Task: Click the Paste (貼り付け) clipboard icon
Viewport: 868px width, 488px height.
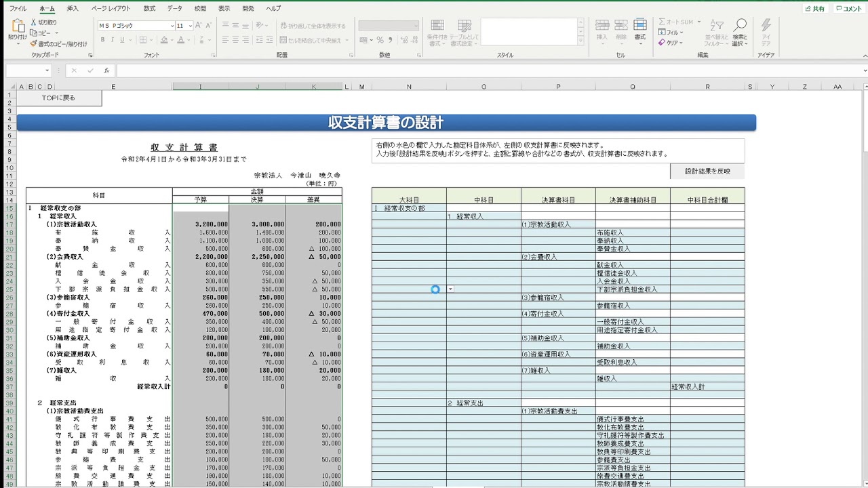Action: coord(18,26)
